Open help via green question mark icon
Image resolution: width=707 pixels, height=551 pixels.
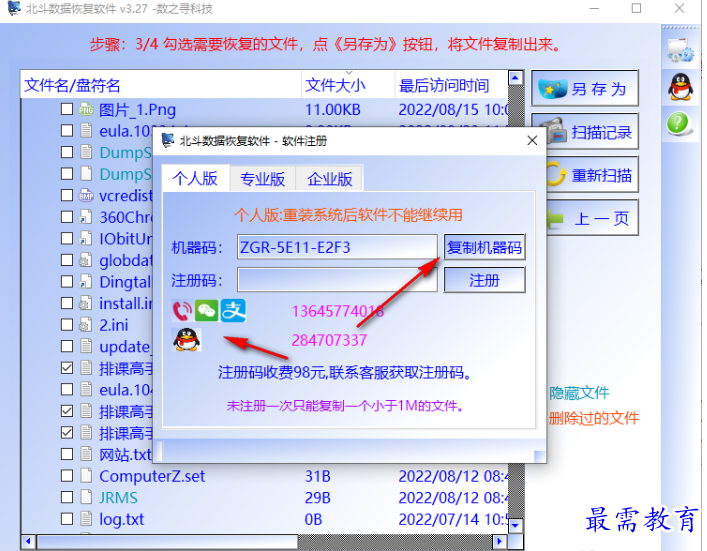coord(678,123)
